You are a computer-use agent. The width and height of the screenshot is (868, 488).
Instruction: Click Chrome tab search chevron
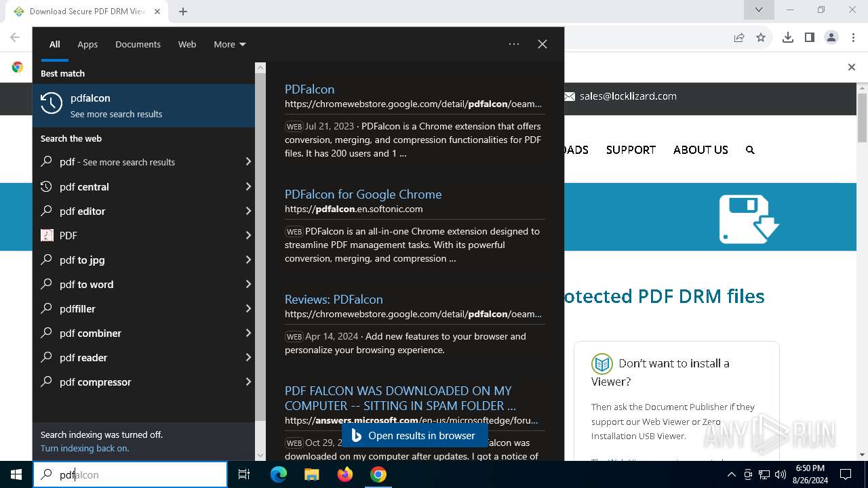point(759,9)
